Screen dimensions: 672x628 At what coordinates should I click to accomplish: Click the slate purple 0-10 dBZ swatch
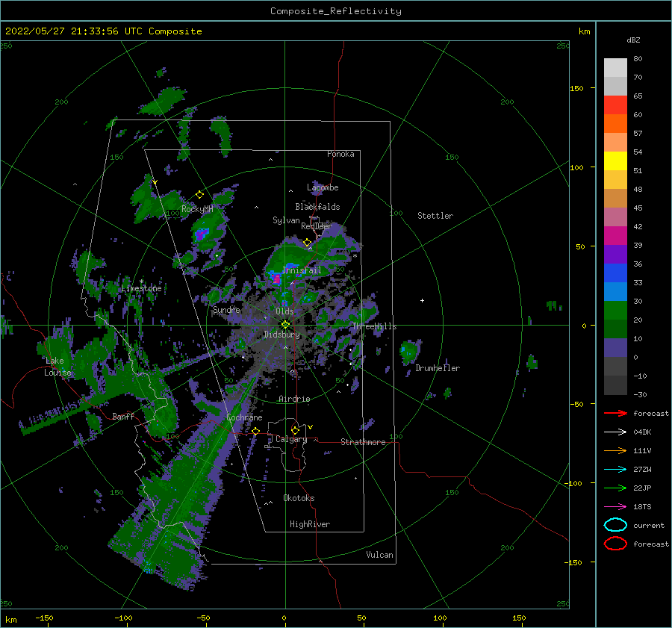point(615,347)
